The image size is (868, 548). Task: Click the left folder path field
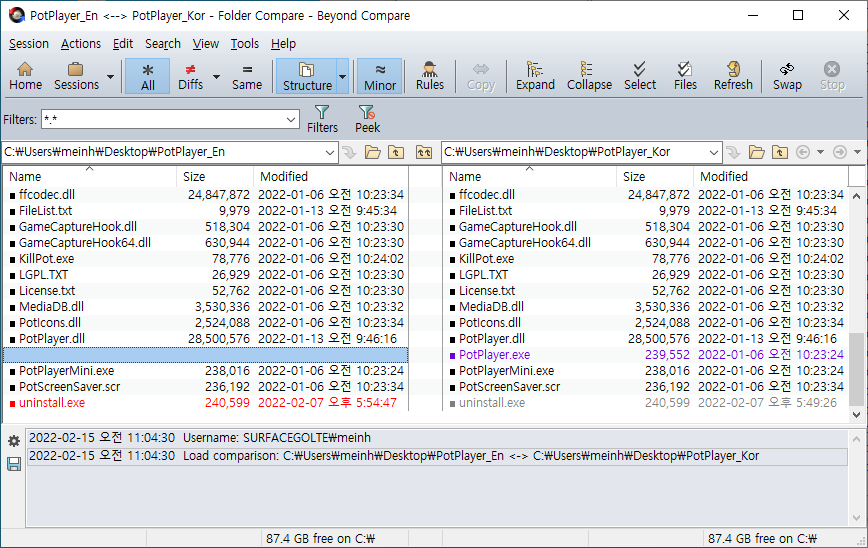pos(163,152)
